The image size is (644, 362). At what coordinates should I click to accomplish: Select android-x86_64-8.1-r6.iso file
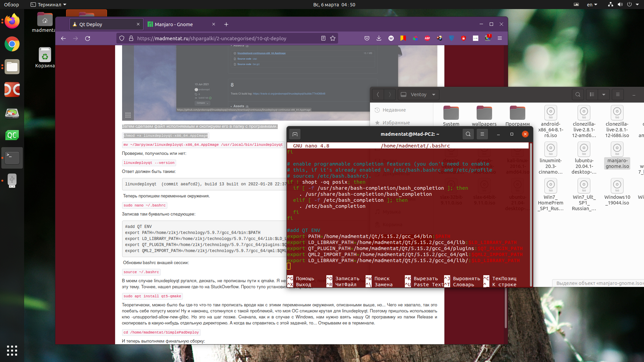(551, 121)
